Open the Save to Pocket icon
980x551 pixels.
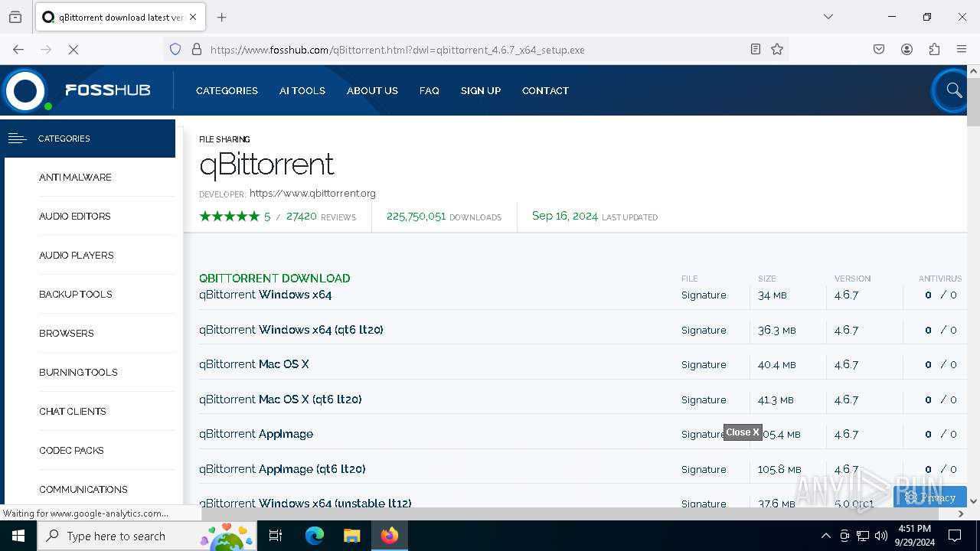879,50
